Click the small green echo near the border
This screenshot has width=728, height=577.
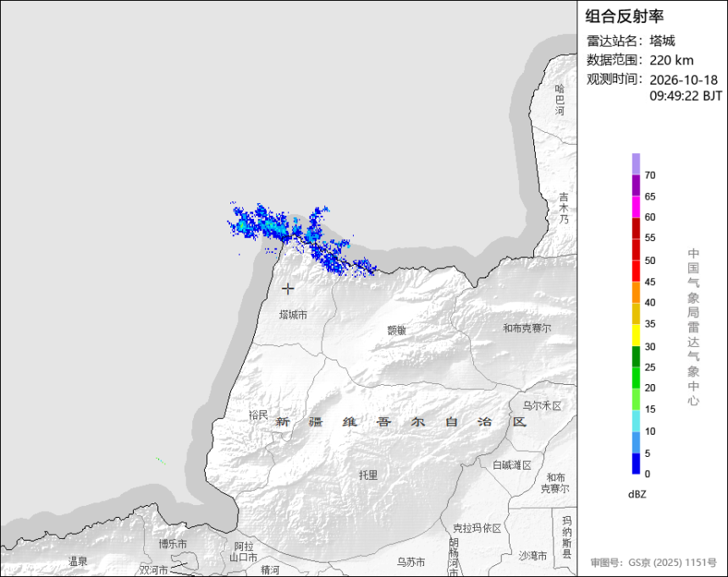pyautogui.click(x=161, y=460)
